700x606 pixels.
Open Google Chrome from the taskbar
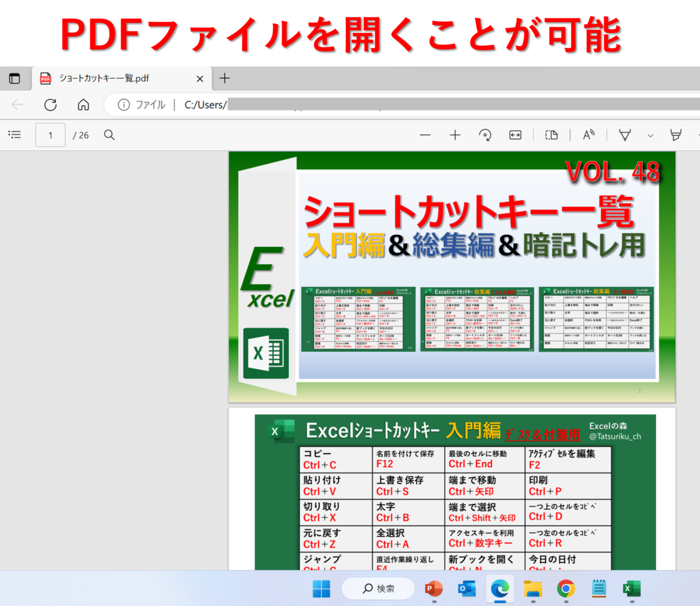point(566,589)
